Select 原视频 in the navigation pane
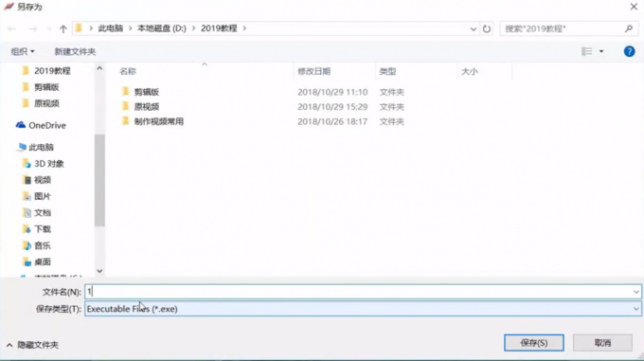This screenshot has width=644, height=361. point(46,103)
